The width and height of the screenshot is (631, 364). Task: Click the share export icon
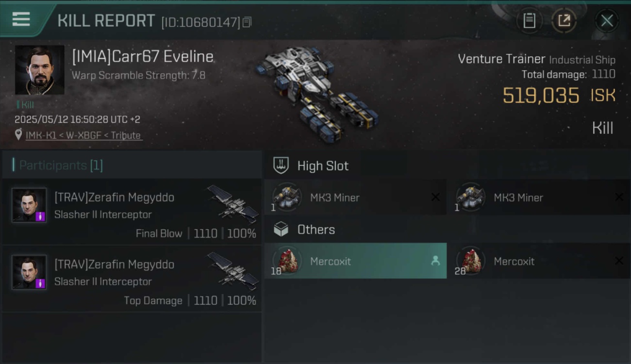564,20
